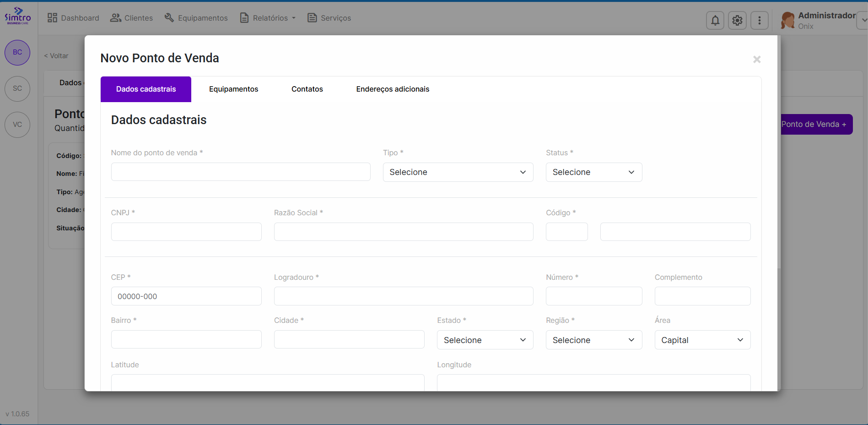This screenshot has width=868, height=425.
Task: Click the notifications bell icon
Action: click(x=715, y=21)
